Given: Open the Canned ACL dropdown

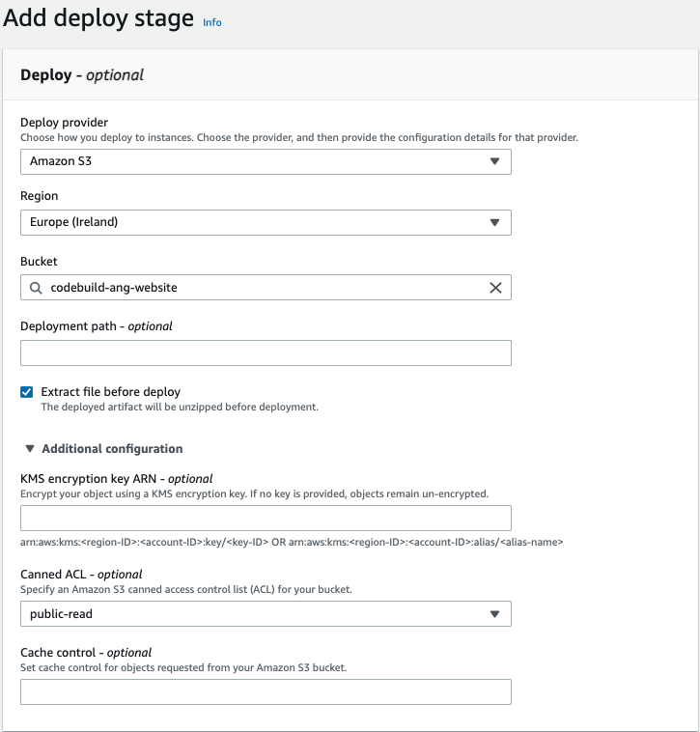Looking at the screenshot, I should [x=266, y=613].
